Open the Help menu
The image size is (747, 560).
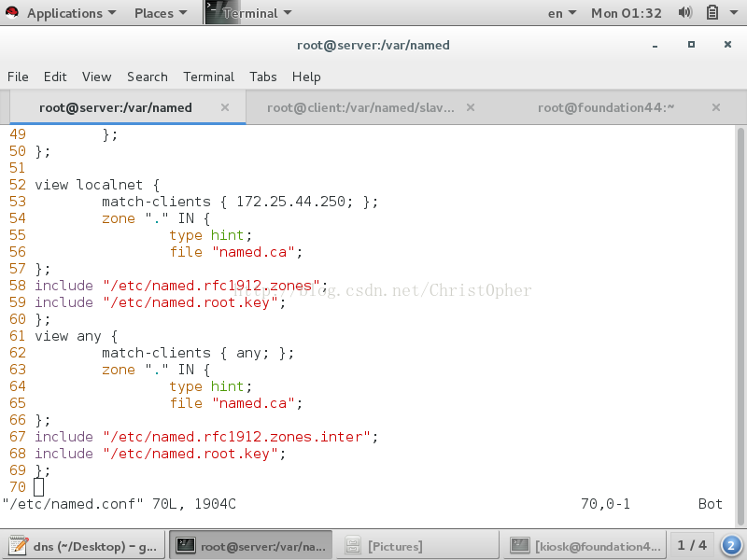(306, 77)
